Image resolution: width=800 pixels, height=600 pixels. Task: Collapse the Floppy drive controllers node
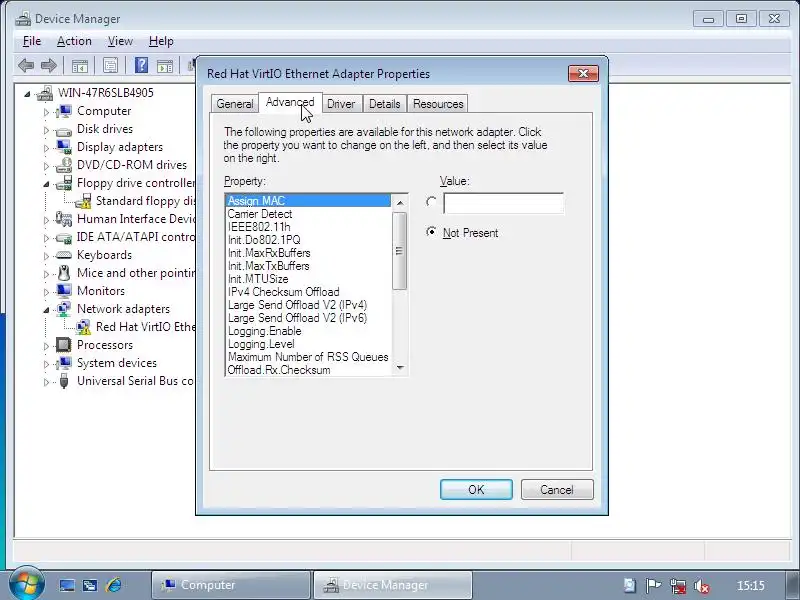coord(46,184)
